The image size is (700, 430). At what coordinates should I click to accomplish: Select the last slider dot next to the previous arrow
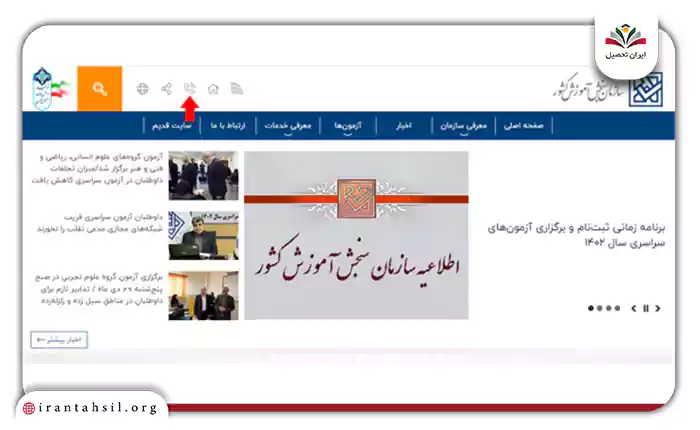[617, 308]
